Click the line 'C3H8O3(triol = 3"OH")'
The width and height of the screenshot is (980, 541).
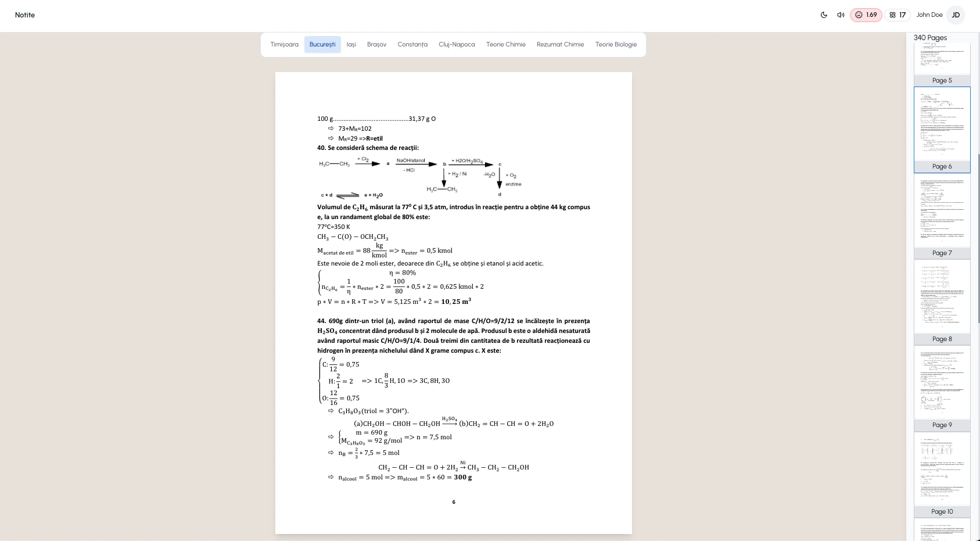374,411
